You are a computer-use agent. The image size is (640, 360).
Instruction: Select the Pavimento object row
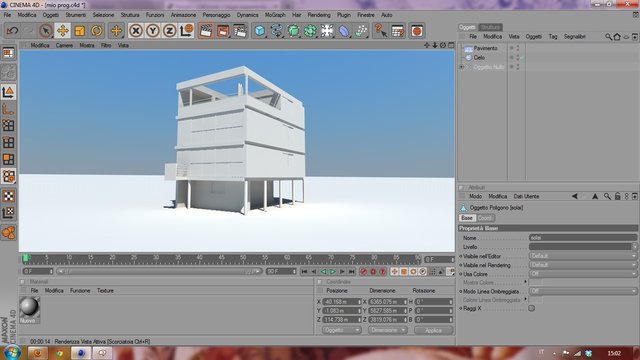[485, 48]
